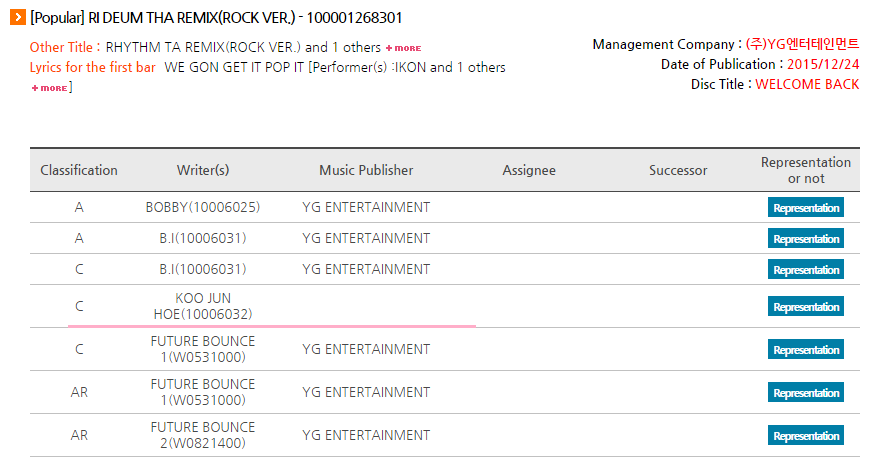
Task: Click Representation button for FUTURE BOUNCE 1 AR row
Action: coord(805,392)
